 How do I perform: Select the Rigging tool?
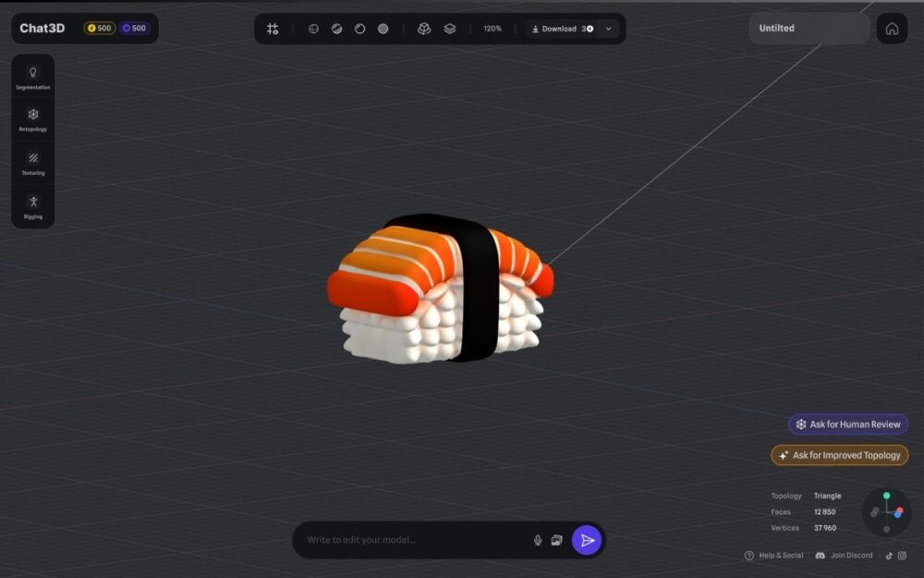(x=33, y=205)
